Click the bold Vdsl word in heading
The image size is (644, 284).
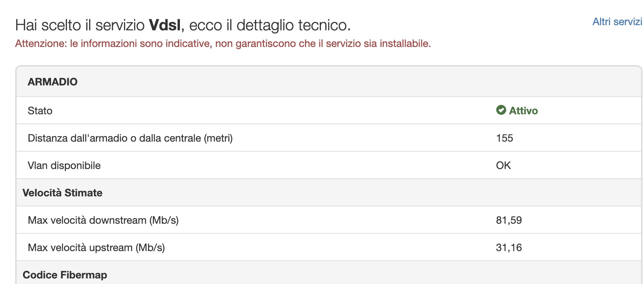pos(165,25)
